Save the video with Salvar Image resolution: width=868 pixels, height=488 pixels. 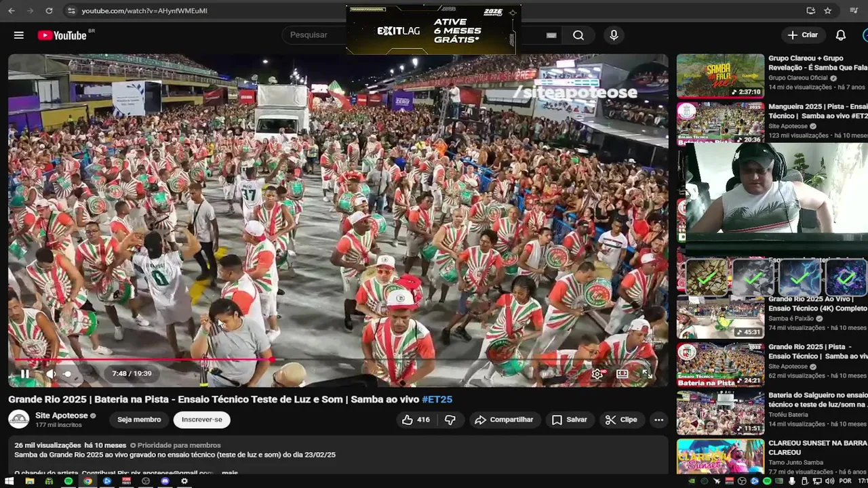tap(570, 420)
